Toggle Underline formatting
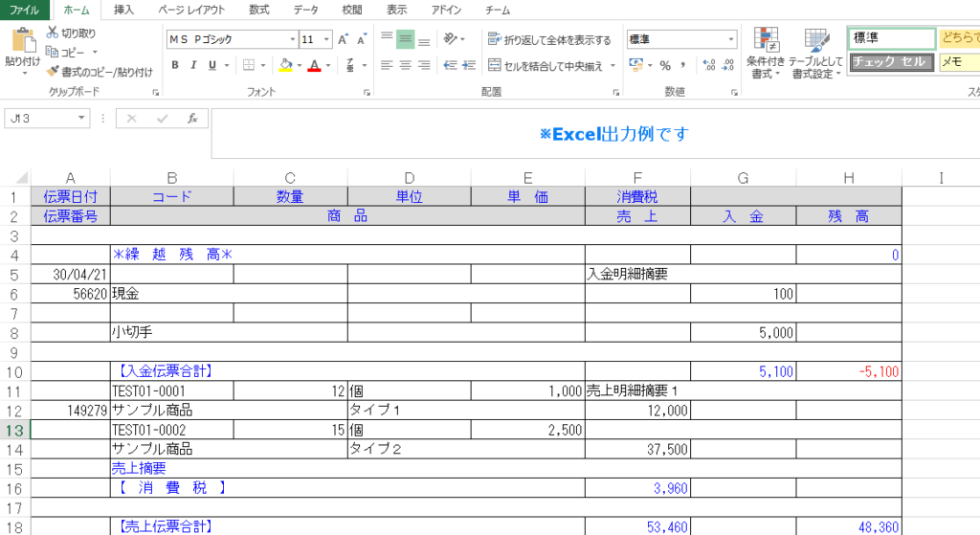This screenshot has height=535, width=980. [x=212, y=65]
